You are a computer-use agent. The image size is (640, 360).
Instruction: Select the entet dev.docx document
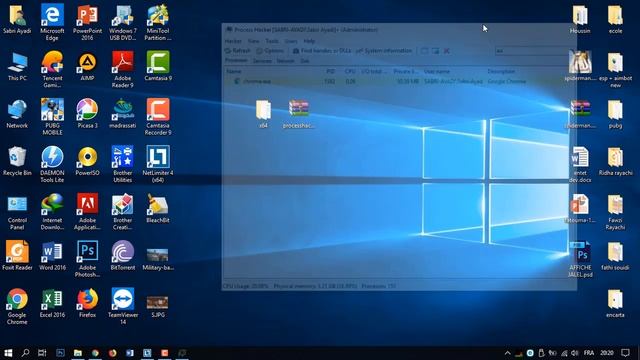tap(580, 164)
